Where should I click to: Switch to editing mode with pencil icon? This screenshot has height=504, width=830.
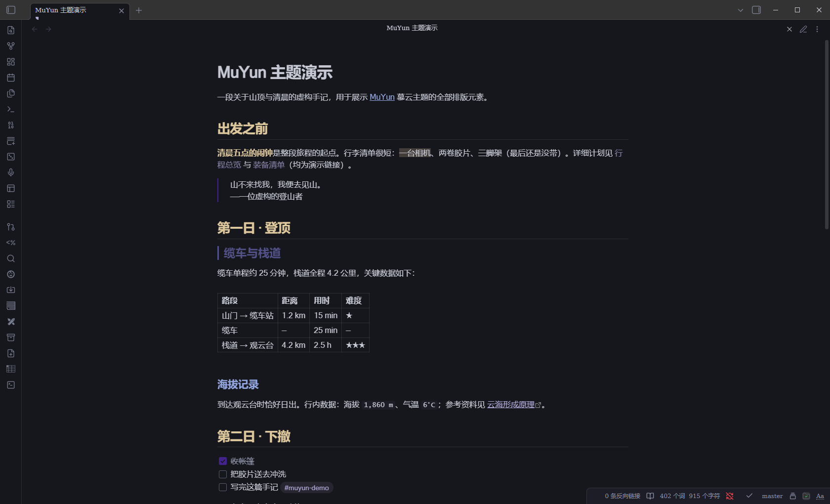pyautogui.click(x=803, y=29)
